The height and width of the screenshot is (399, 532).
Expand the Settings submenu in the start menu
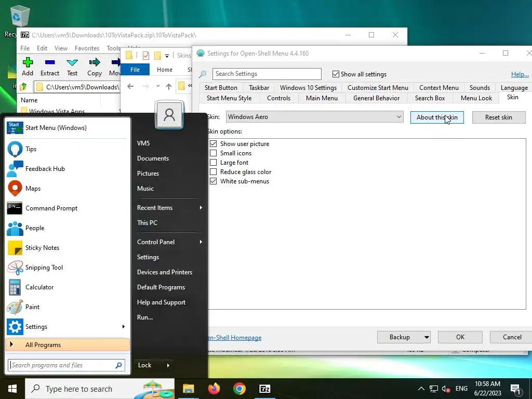[x=124, y=326]
